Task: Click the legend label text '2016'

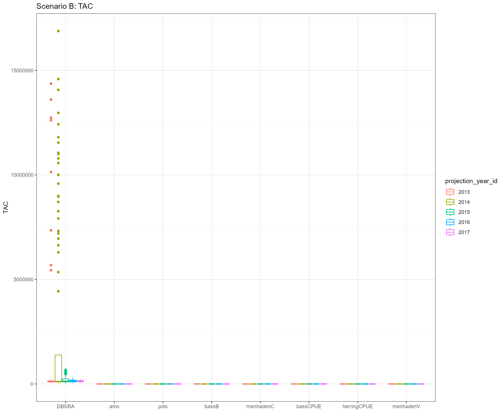Action: pos(464,222)
